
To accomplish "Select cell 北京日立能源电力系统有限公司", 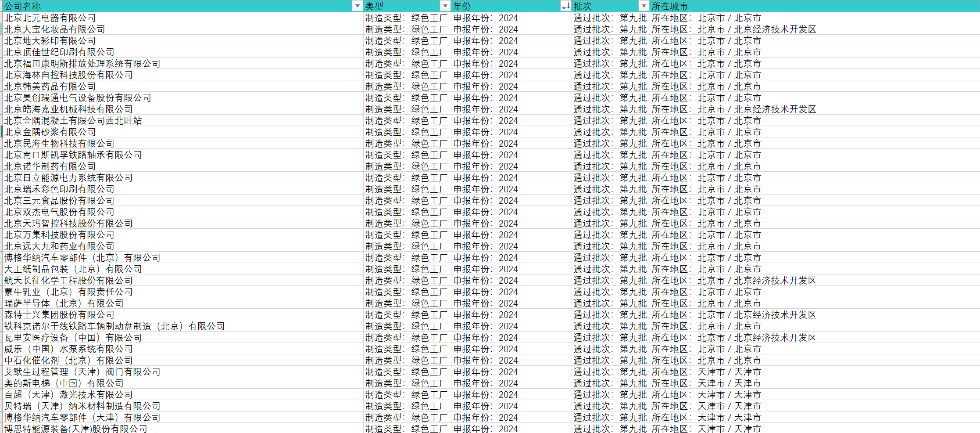I will 183,178.
